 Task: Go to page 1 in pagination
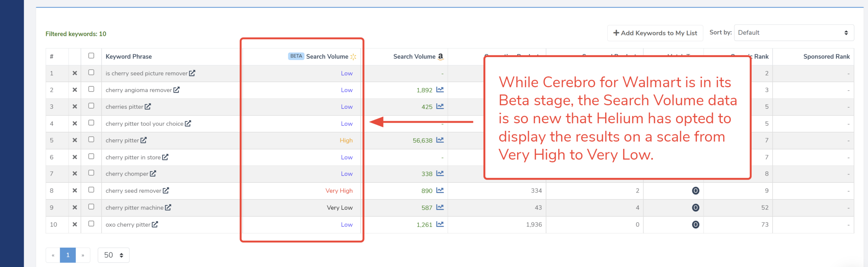[68, 255]
